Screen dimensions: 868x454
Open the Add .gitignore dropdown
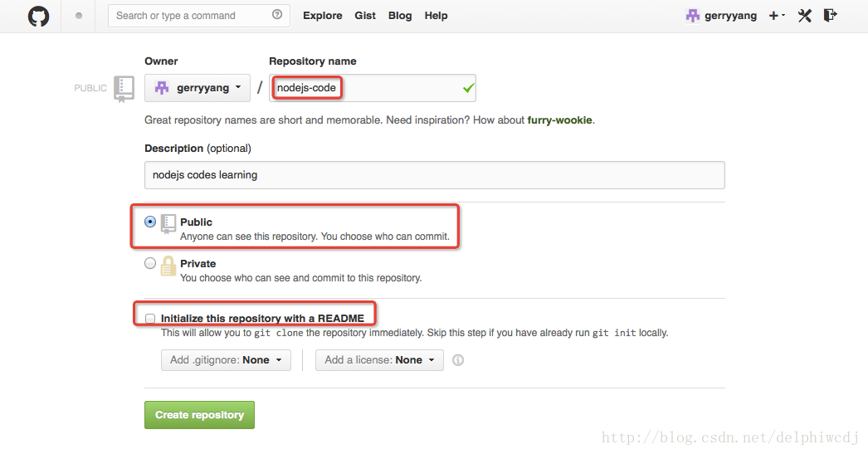(226, 360)
